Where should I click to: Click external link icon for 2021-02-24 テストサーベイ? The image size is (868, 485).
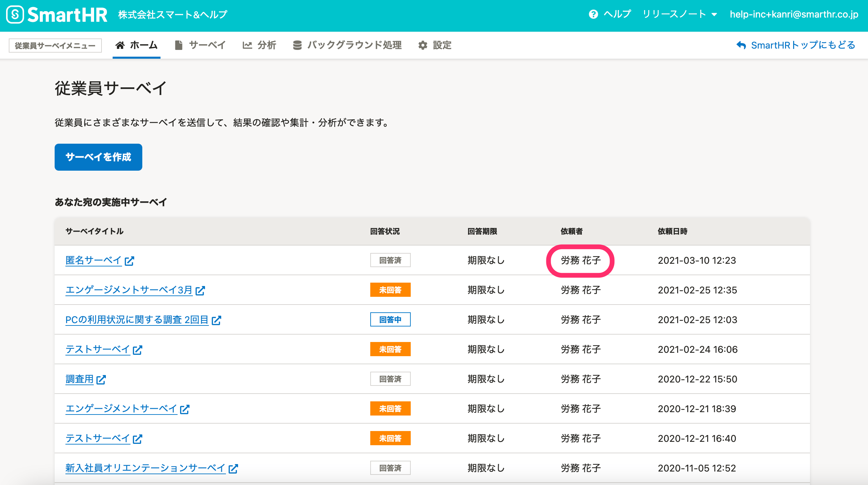(x=138, y=350)
